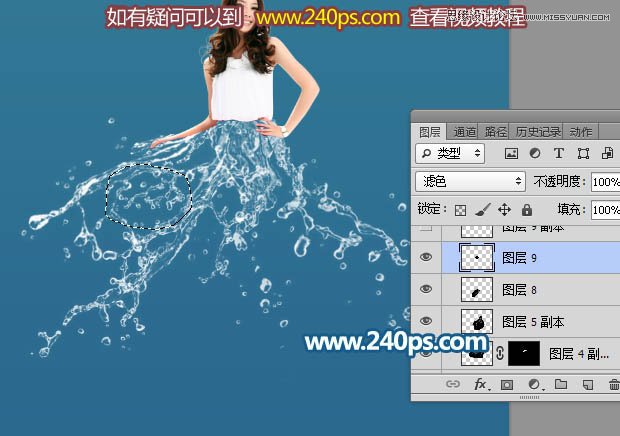Click the pixel layer filter icon

511,153
